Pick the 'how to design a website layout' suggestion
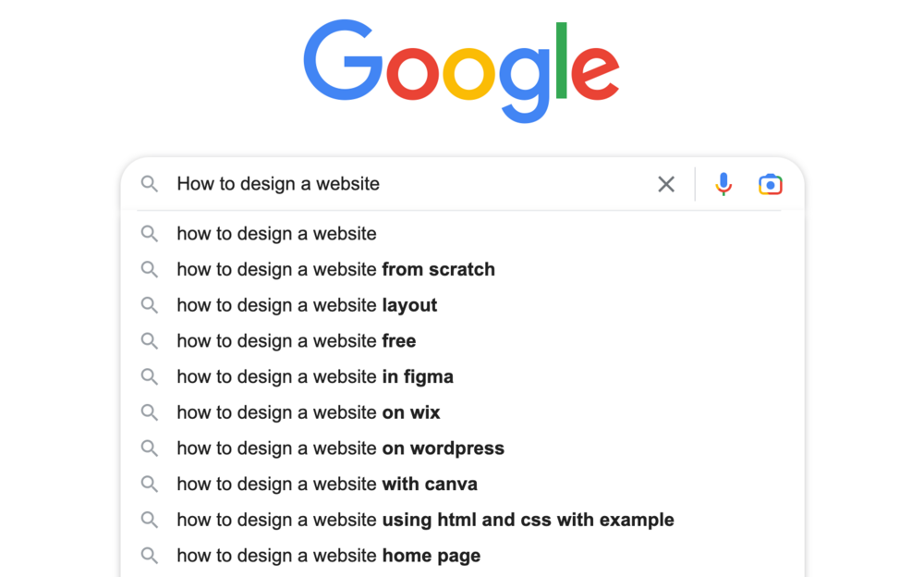Image resolution: width=924 pixels, height=577 pixels. click(x=463, y=305)
